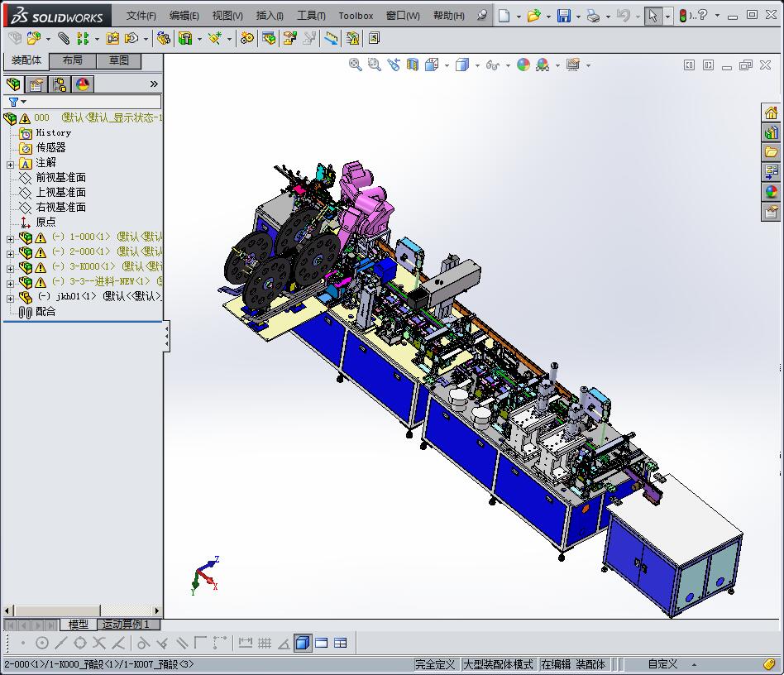Open the 工具(T) menu
The image size is (784, 675).
coord(311,16)
